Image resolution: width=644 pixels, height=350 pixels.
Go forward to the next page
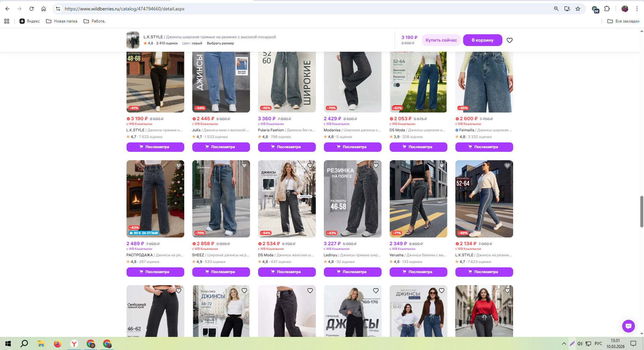tap(19, 9)
